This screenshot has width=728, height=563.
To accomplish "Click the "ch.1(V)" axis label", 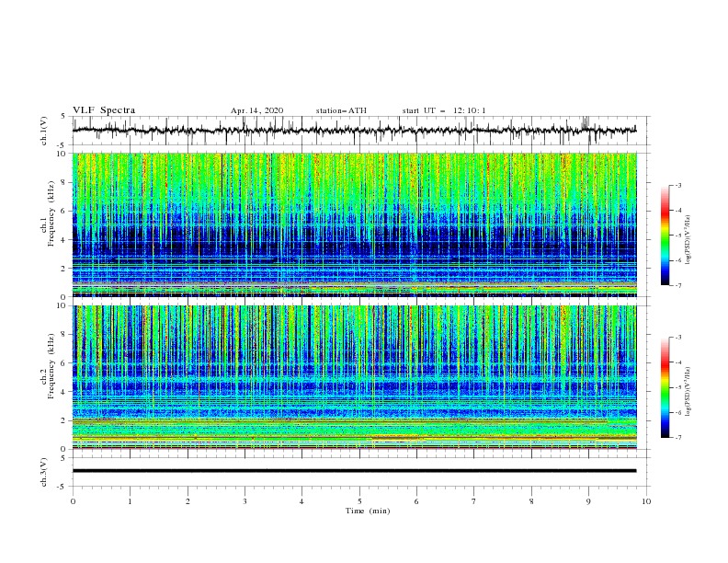I will (44, 131).
